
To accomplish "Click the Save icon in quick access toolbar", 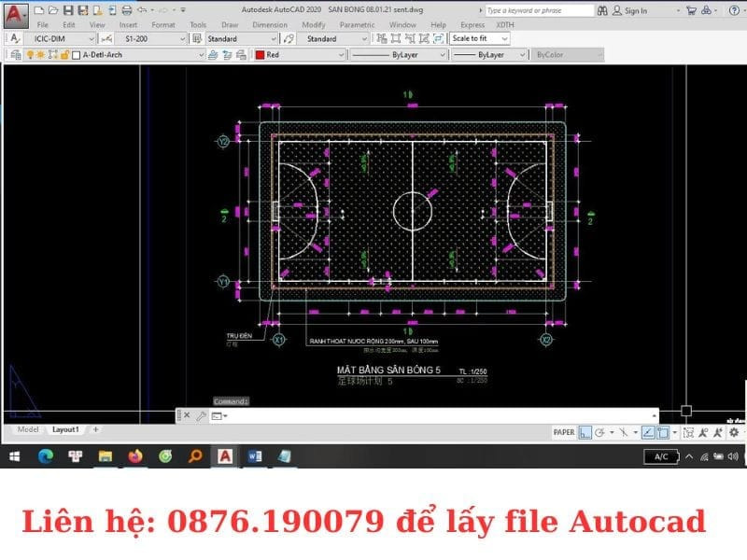I will pos(68,10).
